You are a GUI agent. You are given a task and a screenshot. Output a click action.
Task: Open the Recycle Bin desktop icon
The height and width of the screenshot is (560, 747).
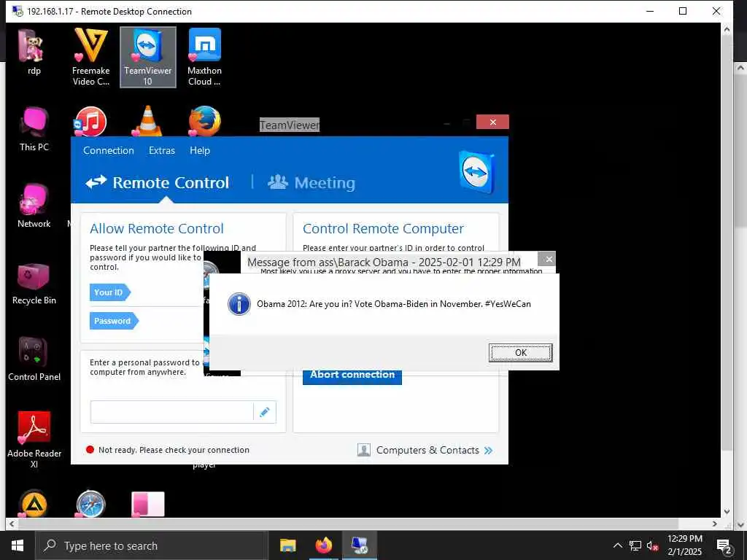click(x=34, y=283)
